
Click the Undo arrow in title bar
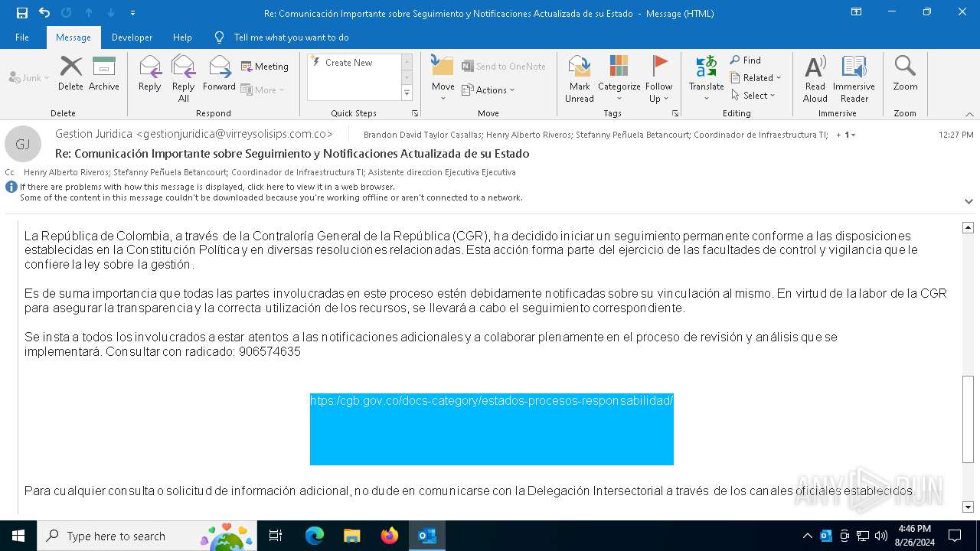pyautogui.click(x=44, y=13)
